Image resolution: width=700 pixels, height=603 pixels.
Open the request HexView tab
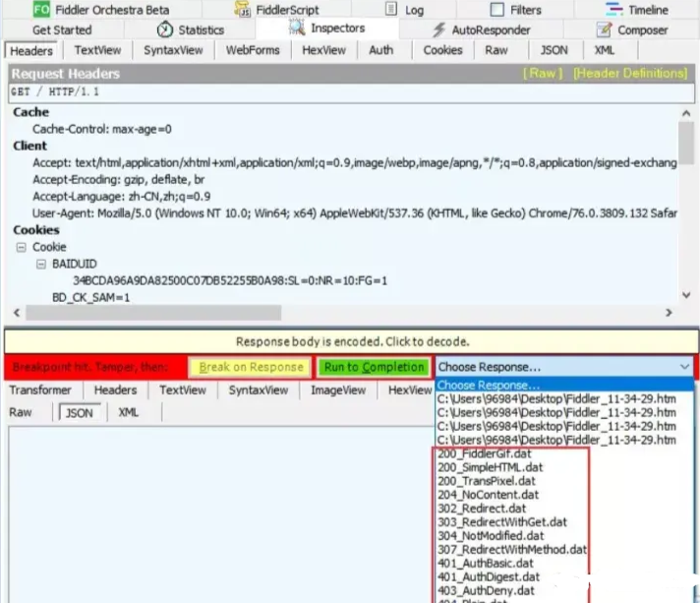coord(324,50)
